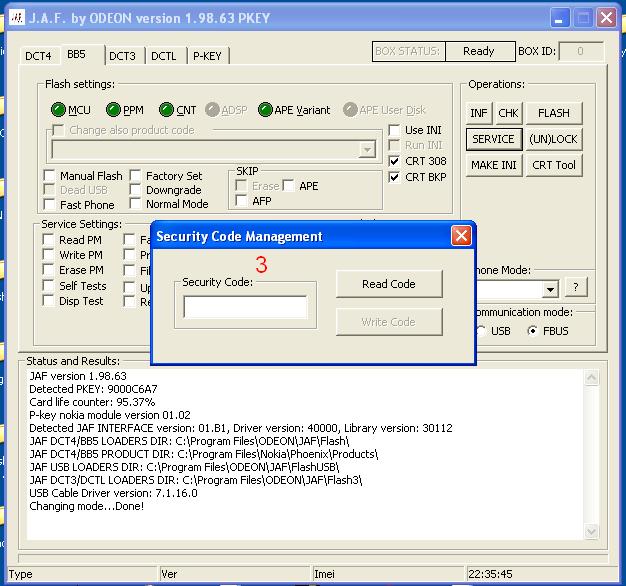
Task: Click the CHK operation button
Action: [x=508, y=113]
